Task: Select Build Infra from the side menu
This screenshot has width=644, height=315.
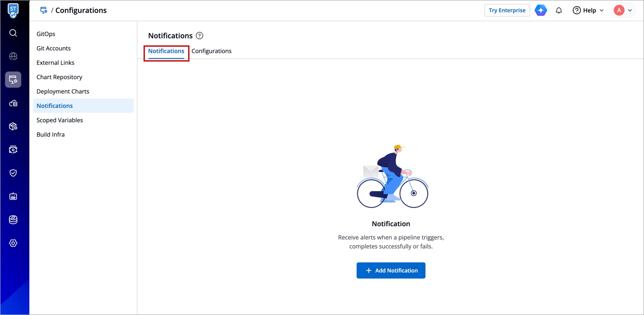Action: point(50,135)
